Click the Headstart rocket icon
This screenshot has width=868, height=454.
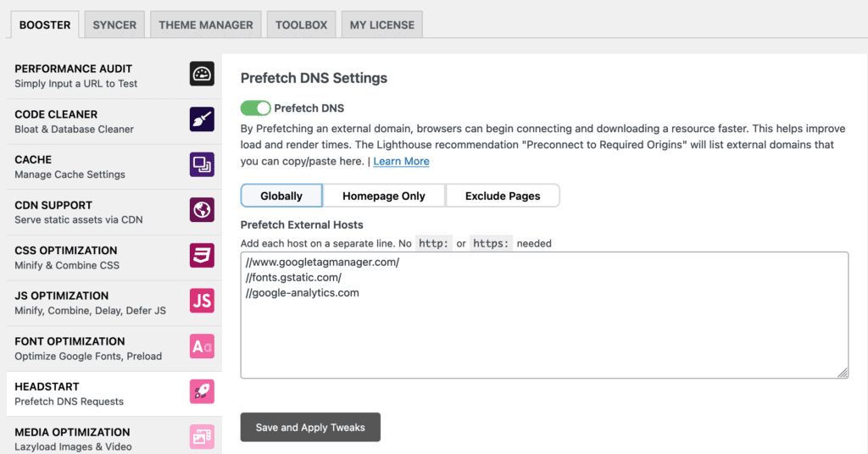click(202, 391)
